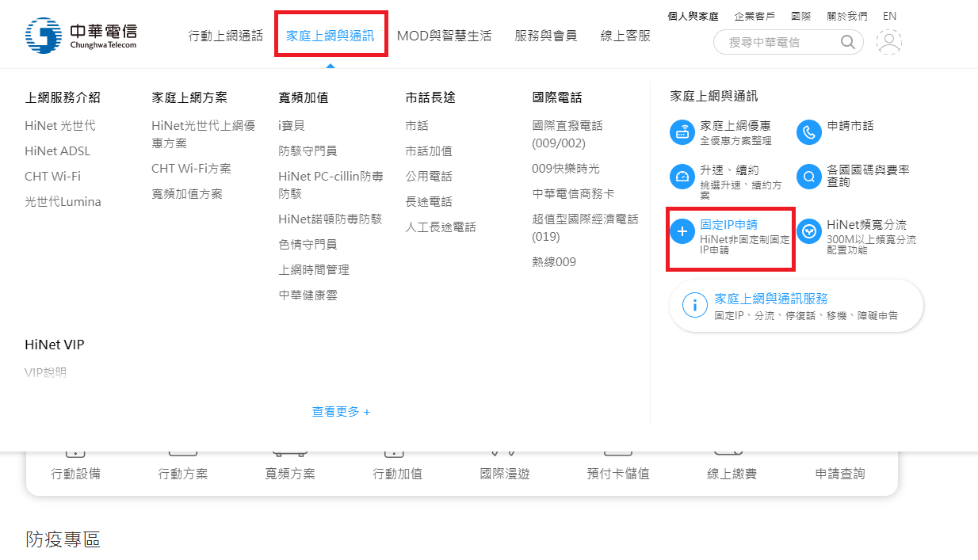
Task: Open HiNet ADSL link
Action: 58,151
